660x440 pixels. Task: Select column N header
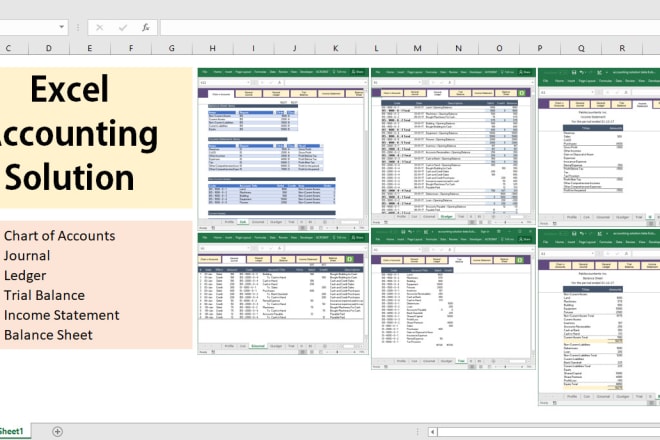click(x=458, y=48)
